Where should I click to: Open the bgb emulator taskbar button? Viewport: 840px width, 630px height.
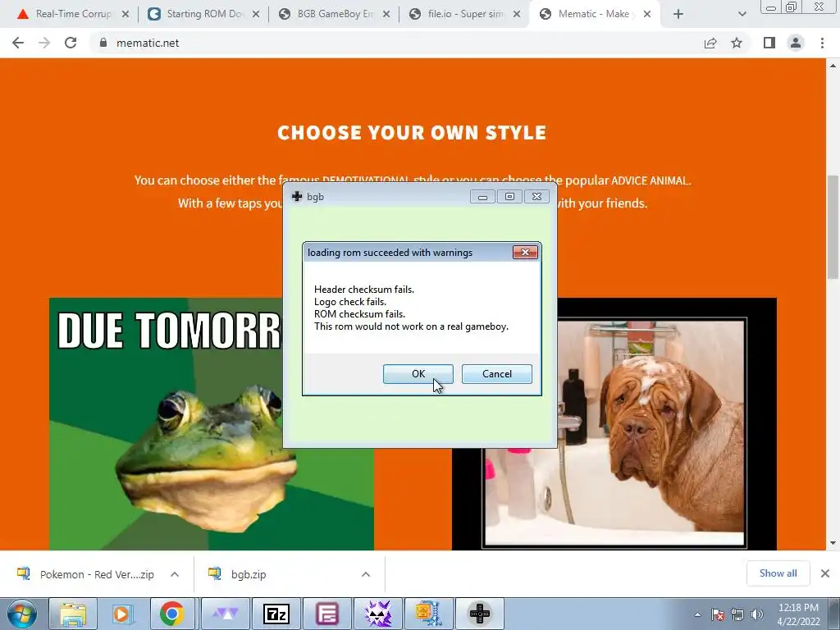[479, 614]
